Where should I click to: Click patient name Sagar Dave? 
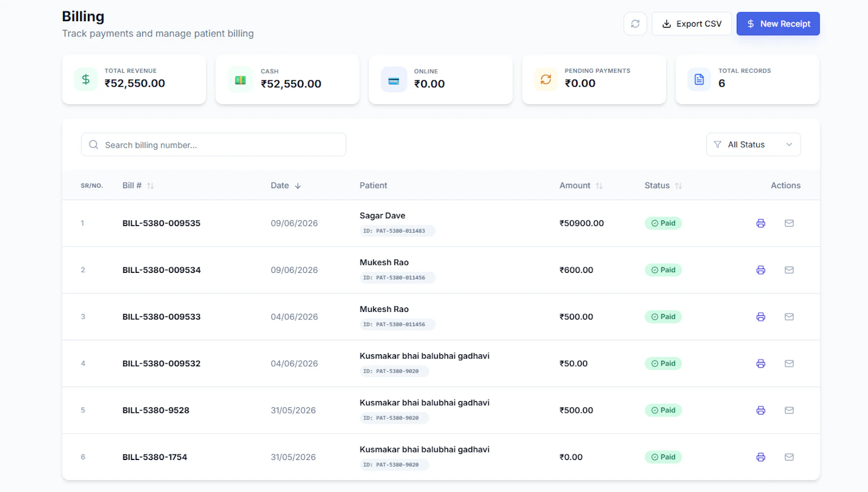382,216
